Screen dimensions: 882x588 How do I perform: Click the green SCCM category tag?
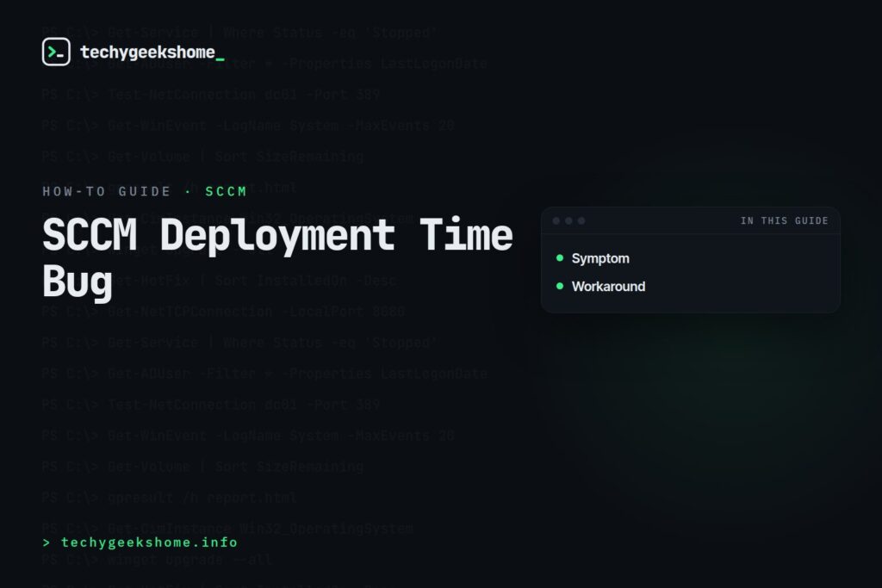226,191
